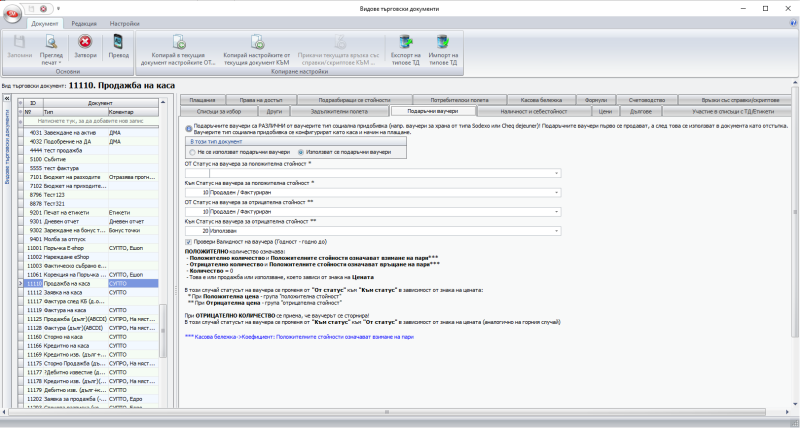Click Копирай в текущия документ настройките ОТ
Image resolution: width=800 pixels, height=428 pixels.
pos(179,49)
